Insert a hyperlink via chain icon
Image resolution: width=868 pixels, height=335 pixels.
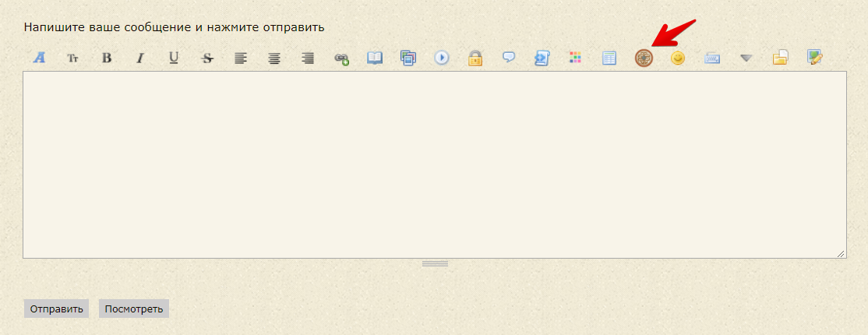point(341,58)
